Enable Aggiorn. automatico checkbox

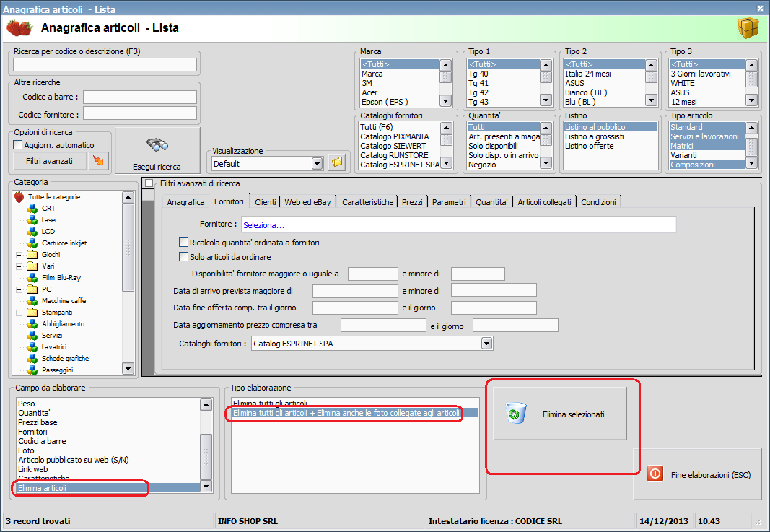pyautogui.click(x=18, y=145)
